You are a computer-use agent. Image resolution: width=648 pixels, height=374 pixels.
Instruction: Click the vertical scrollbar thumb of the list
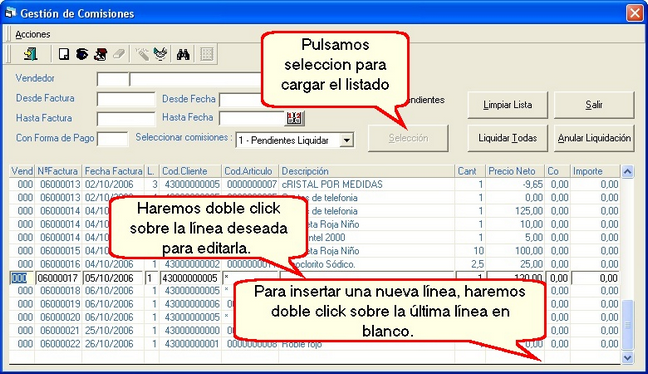(x=627, y=325)
